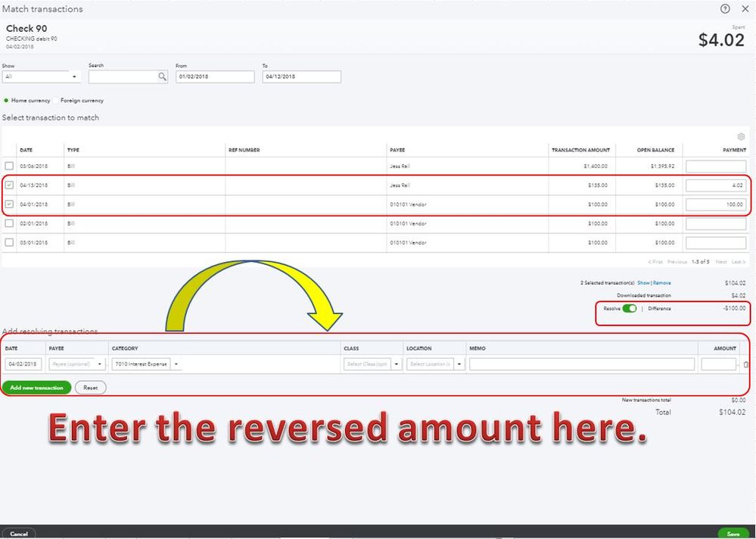Click the From date field
Viewport: 756px width, 539px height.
(x=215, y=76)
